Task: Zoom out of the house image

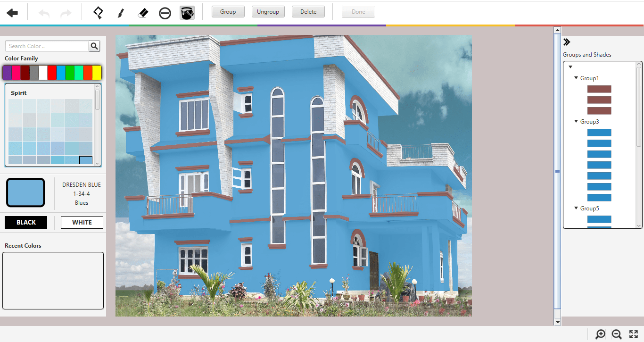Action: pyautogui.click(x=617, y=334)
